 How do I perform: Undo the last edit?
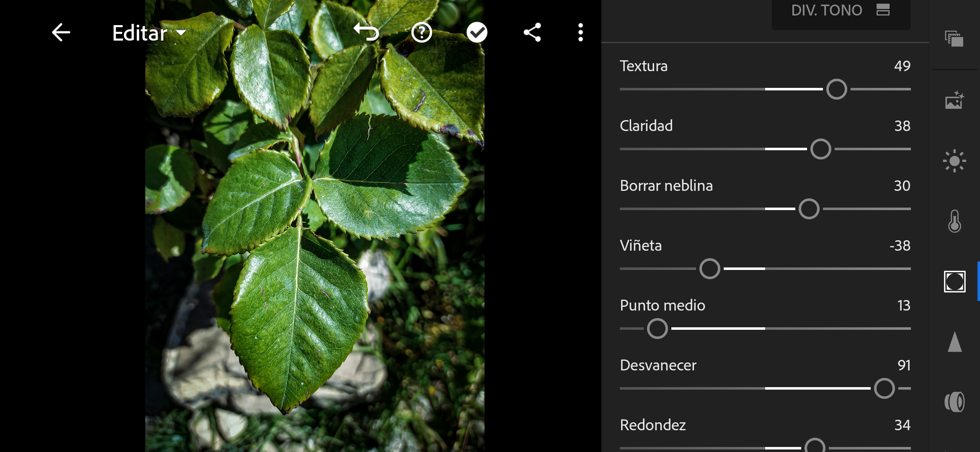point(366,32)
